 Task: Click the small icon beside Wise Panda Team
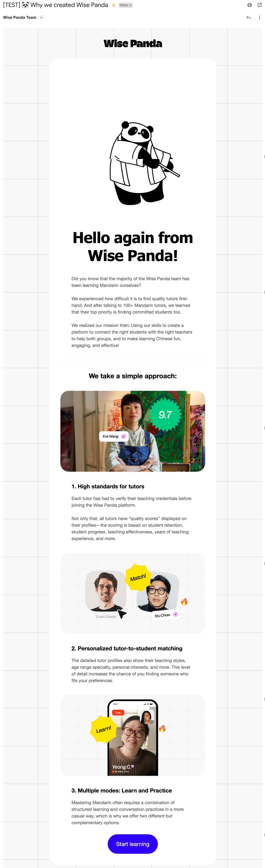[41, 17]
